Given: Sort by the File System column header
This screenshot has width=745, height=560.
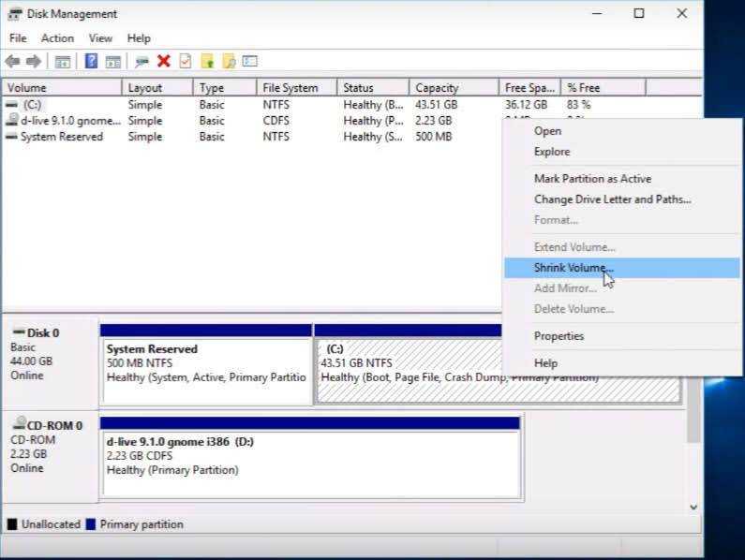Looking at the screenshot, I should point(297,88).
